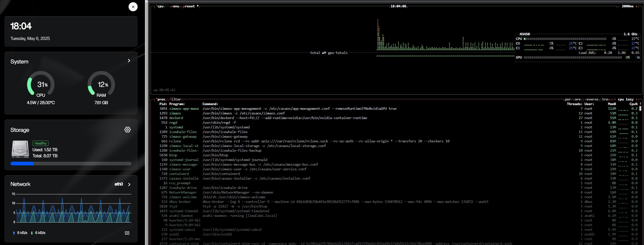Select the ttyd process row
This screenshot has width=644, height=245.
[x=398, y=207]
